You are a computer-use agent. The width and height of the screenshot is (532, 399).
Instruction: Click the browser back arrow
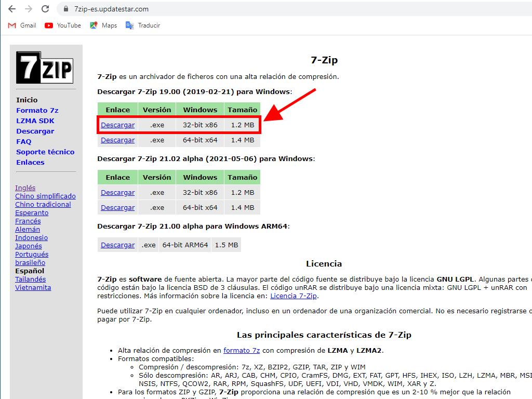(x=12, y=9)
